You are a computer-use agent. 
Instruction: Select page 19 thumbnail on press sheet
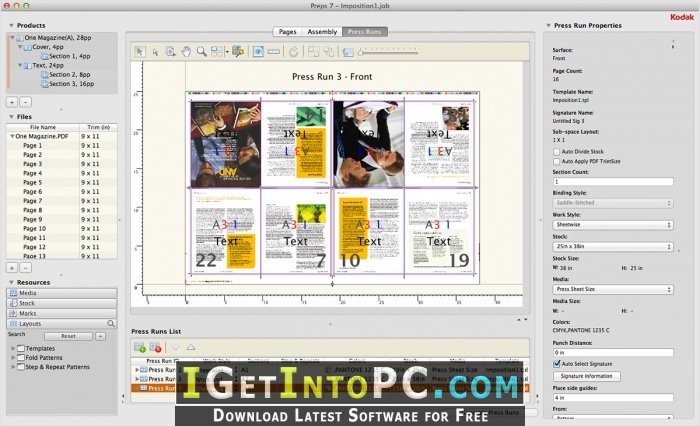(439, 231)
